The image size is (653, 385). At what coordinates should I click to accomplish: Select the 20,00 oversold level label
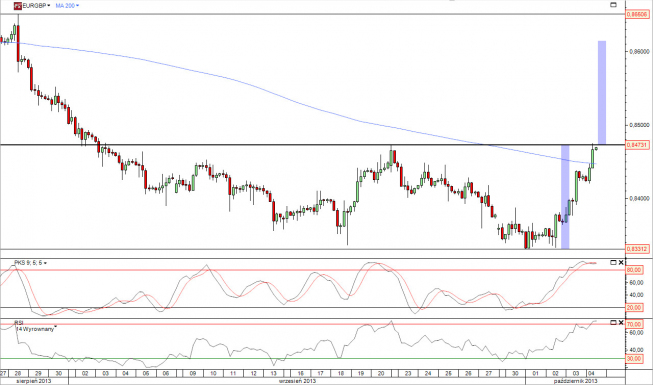pos(634,308)
